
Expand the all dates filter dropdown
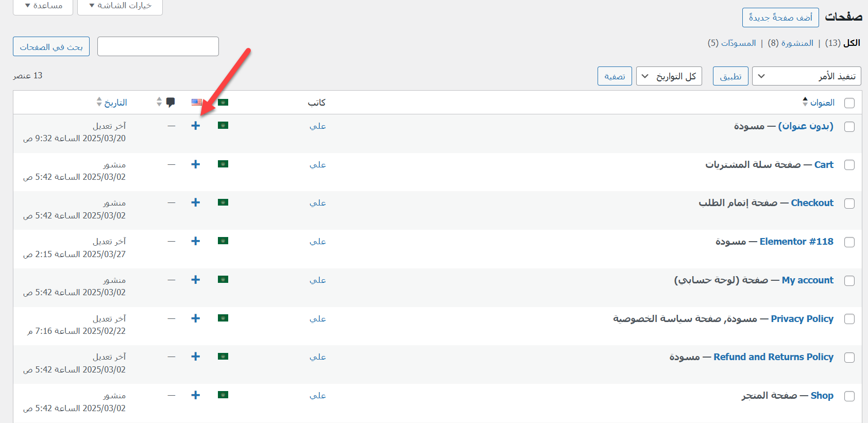coord(669,76)
